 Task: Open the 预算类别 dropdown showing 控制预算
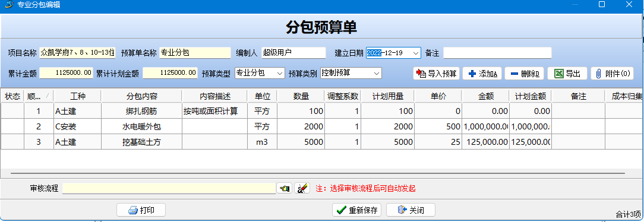[x=377, y=73]
